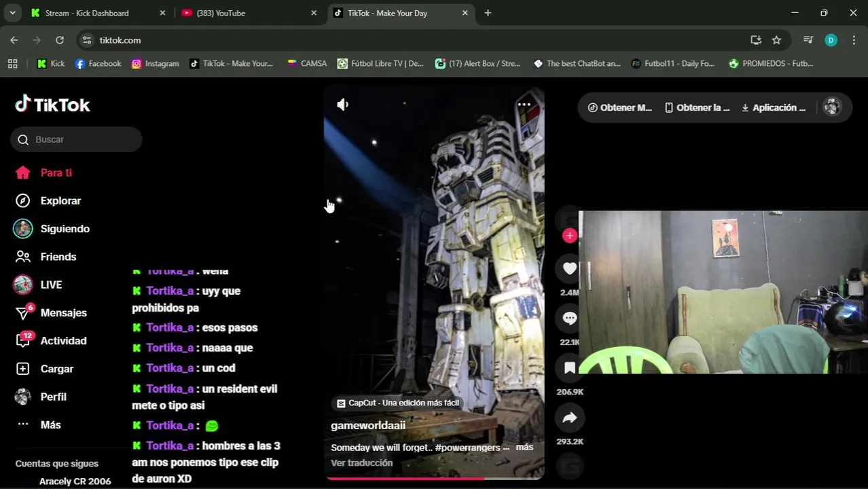Click the #powerrangers hashtag
This screenshot has height=489, width=868.
[468, 448]
